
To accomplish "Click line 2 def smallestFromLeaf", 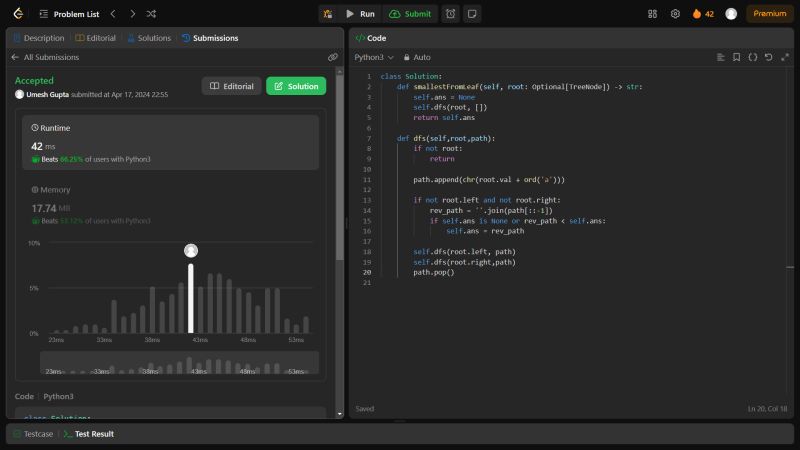I will (519, 87).
